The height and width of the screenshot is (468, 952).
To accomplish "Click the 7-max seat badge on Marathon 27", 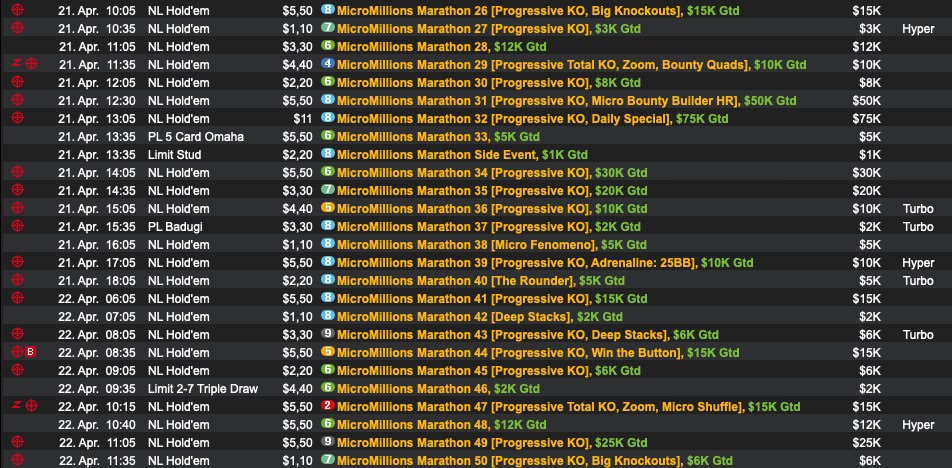I will point(328,28).
